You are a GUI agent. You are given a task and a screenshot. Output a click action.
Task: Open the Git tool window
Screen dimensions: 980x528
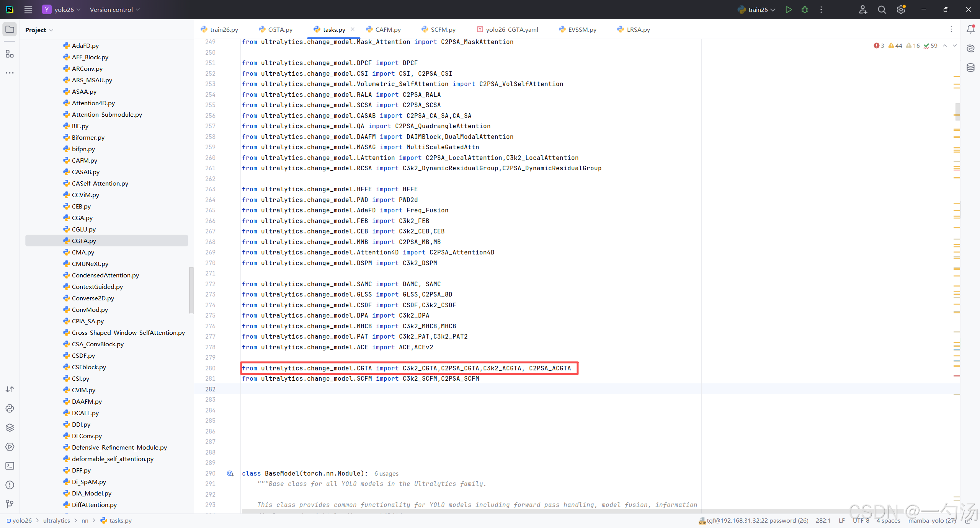(x=10, y=504)
